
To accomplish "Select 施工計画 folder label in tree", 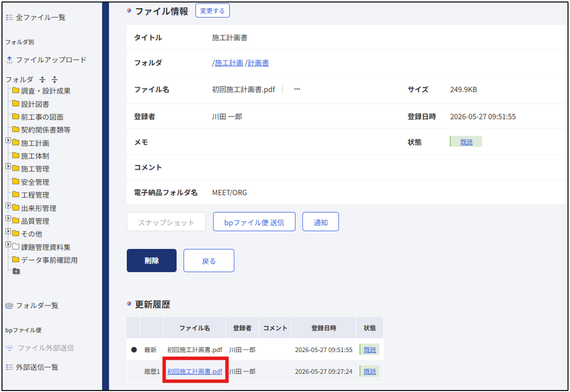I will coord(35,143).
